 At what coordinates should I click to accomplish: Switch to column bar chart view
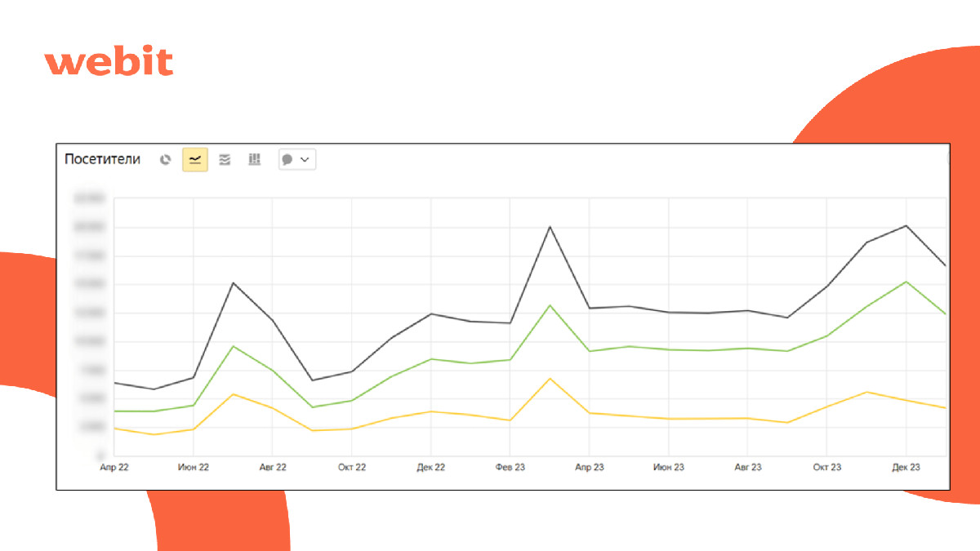254,160
